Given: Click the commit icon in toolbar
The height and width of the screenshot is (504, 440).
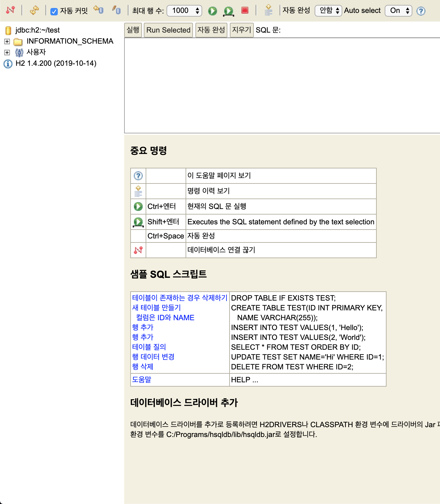Looking at the screenshot, I should click(116, 10).
